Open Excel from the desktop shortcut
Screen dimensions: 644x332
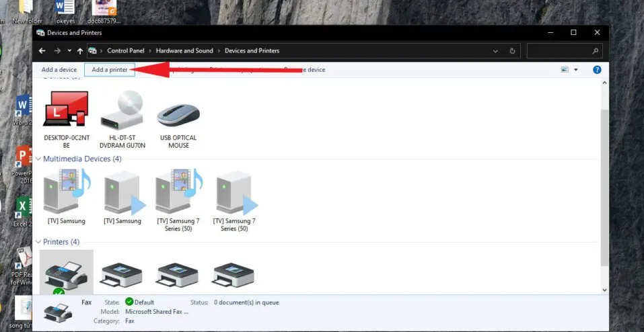(x=24, y=207)
